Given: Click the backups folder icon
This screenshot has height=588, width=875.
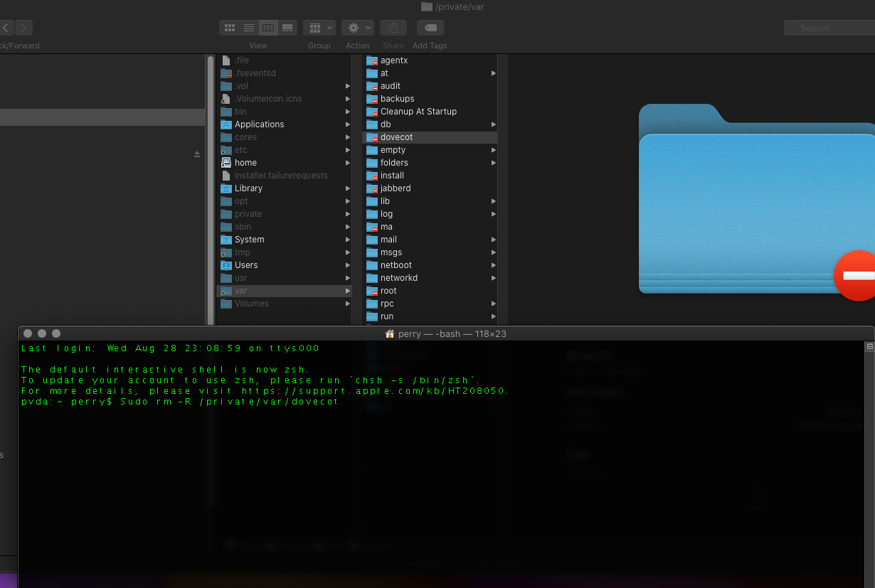Looking at the screenshot, I should coord(371,99).
